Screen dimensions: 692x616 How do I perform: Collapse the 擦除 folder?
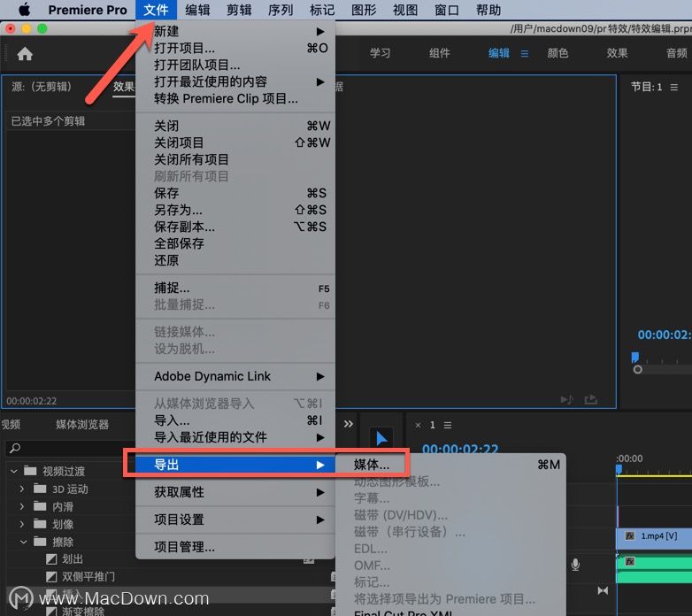(23, 542)
